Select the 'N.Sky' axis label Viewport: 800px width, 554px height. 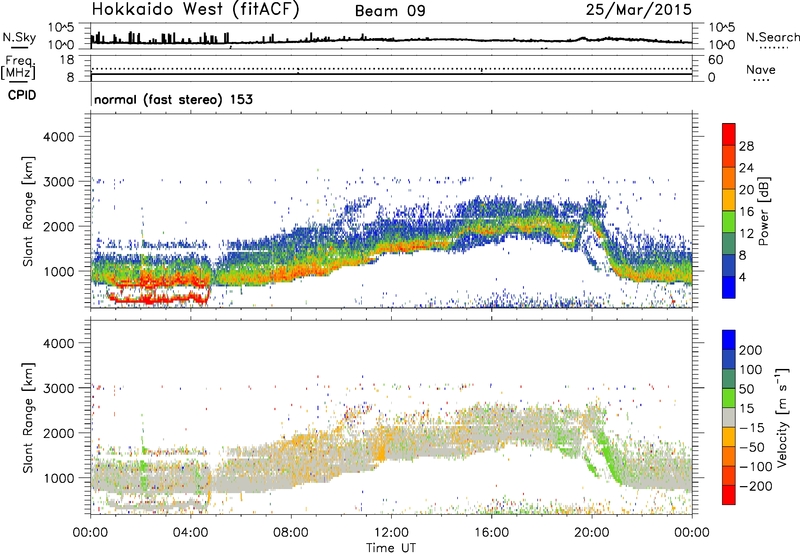click(19, 37)
